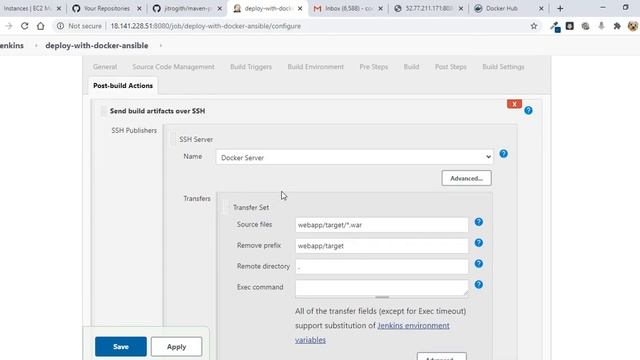Go to the General section tab
Screen dimensions: 640x360
(x=105, y=67)
